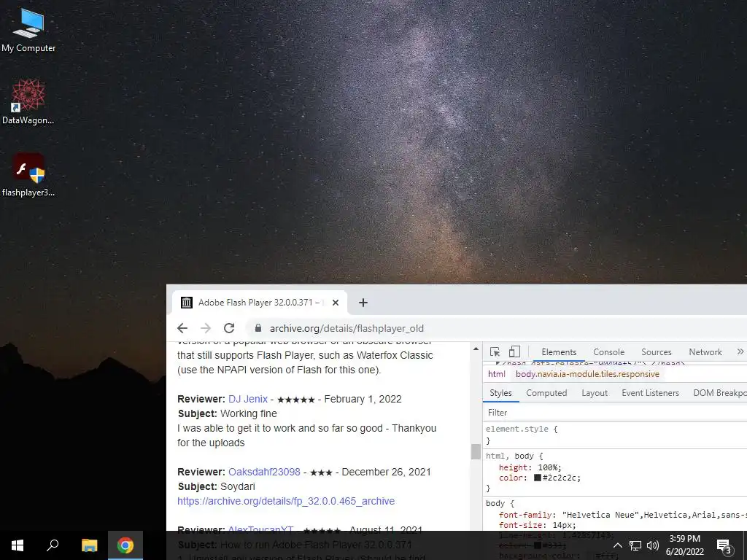Click the taskbar clock showing 3:59 PM
The height and width of the screenshot is (560, 747).
point(684,539)
